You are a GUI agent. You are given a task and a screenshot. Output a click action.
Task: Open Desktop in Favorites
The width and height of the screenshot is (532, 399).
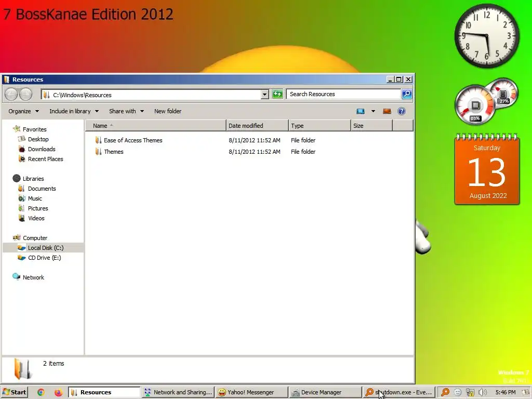[38, 139]
